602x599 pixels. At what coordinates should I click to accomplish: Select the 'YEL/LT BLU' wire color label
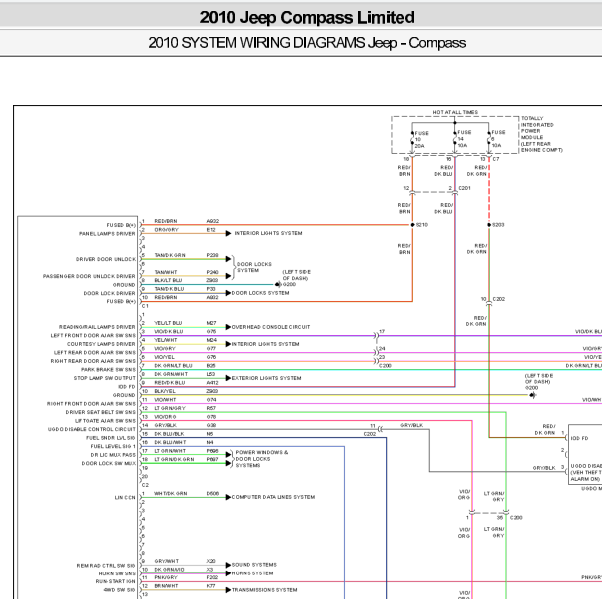coord(168,323)
